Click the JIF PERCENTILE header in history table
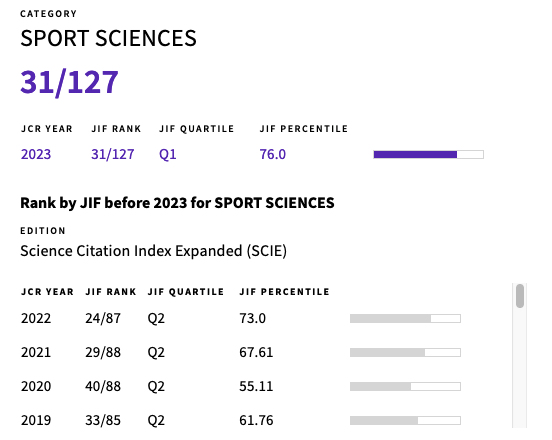552x440 pixels. coord(284,292)
